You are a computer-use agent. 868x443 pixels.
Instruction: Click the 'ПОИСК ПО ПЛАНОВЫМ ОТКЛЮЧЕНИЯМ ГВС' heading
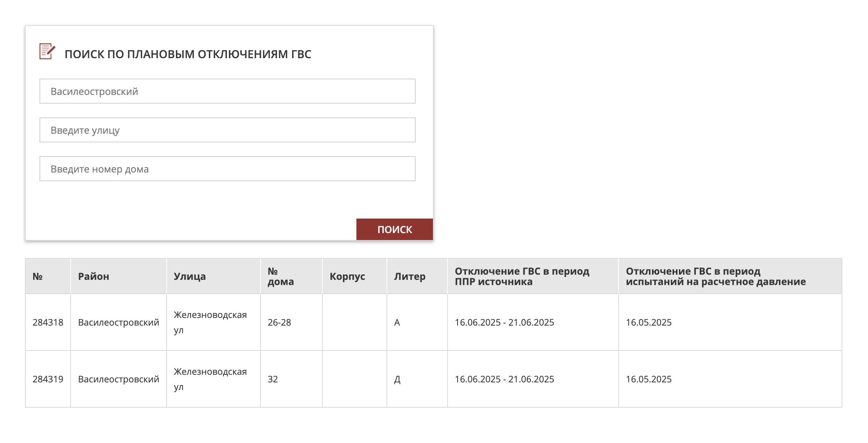(188, 54)
